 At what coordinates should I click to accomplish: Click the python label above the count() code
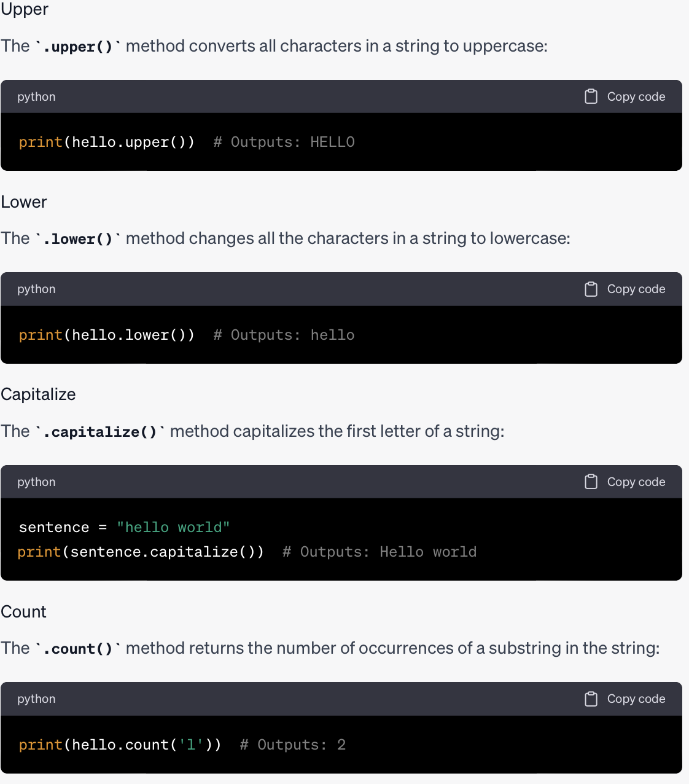click(x=36, y=699)
